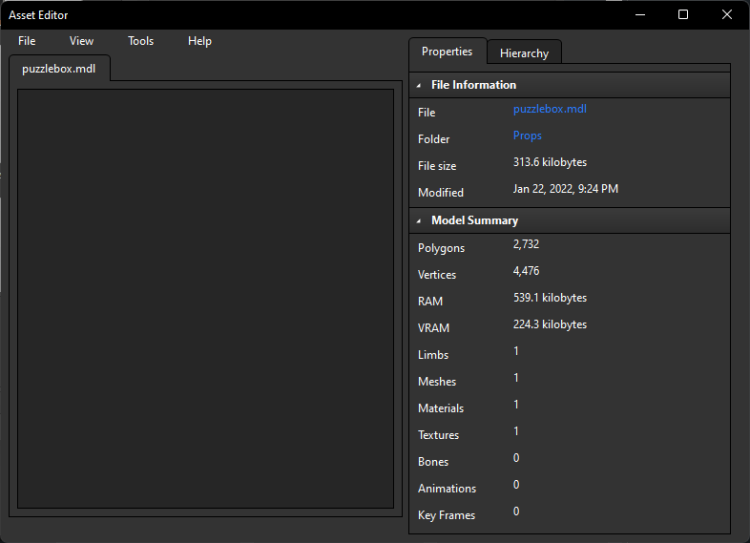Collapse the File Information section arrow
The width and height of the screenshot is (750, 543).
tap(419, 86)
